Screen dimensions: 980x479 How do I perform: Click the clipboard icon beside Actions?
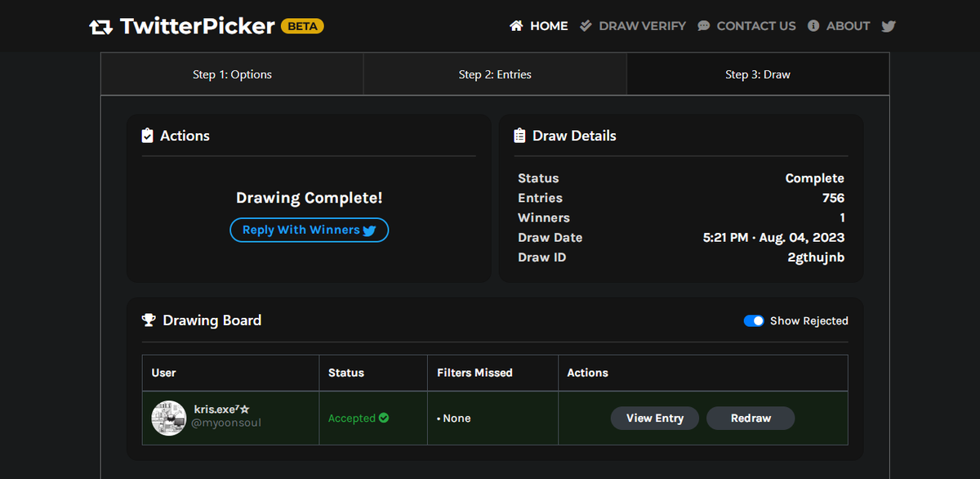point(147,136)
